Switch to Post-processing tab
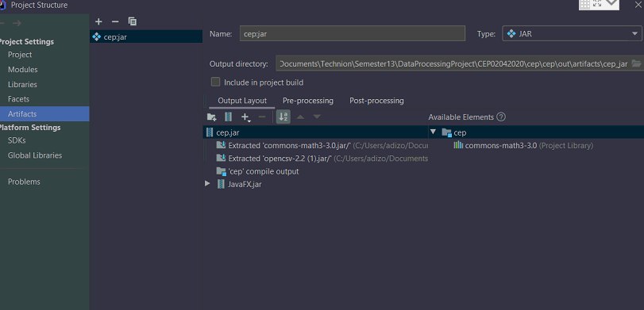Screen dimensions: 644x310 coord(376,101)
